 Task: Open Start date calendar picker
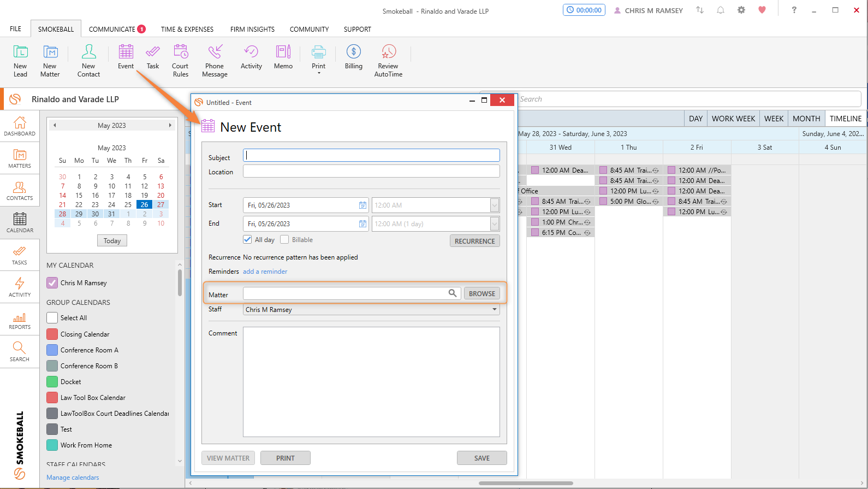click(x=362, y=205)
